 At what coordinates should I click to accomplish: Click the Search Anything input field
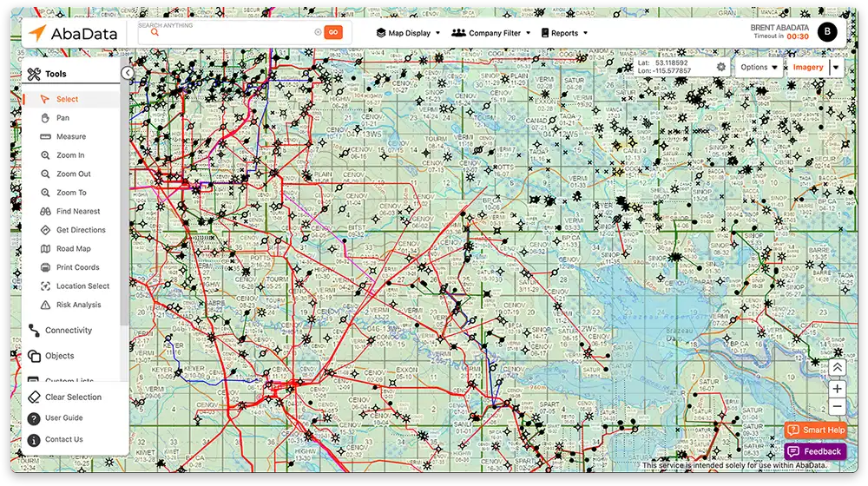(x=230, y=33)
